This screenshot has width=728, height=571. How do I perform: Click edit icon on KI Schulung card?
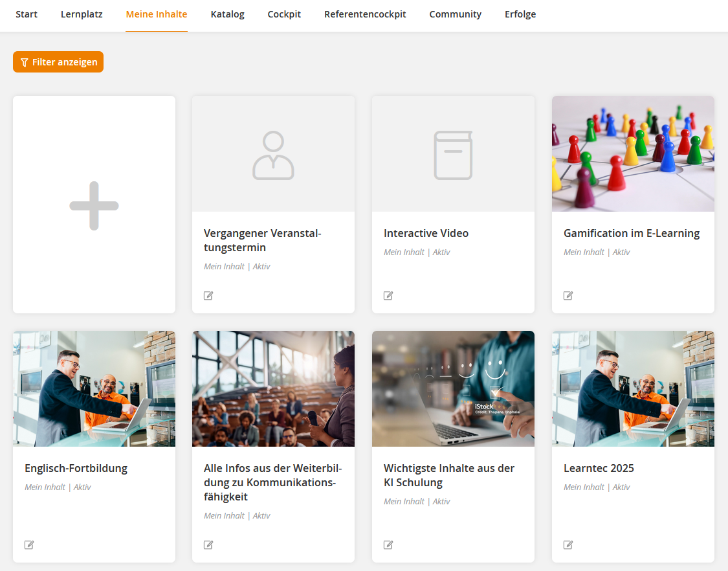pos(388,545)
